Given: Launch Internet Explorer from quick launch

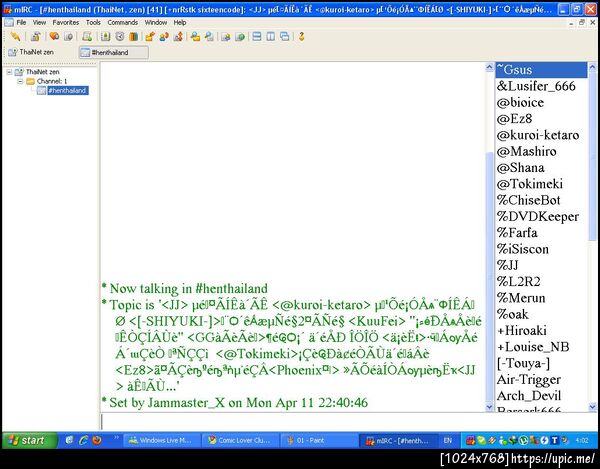Looking at the screenshot, I should pos(83,440).
